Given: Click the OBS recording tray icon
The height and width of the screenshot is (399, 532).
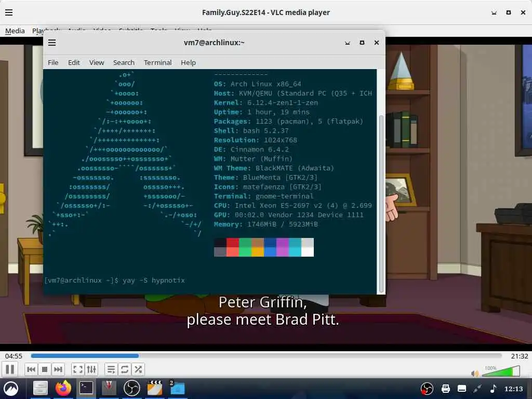Looking at the screenshot, I should [x=427, y=389].
